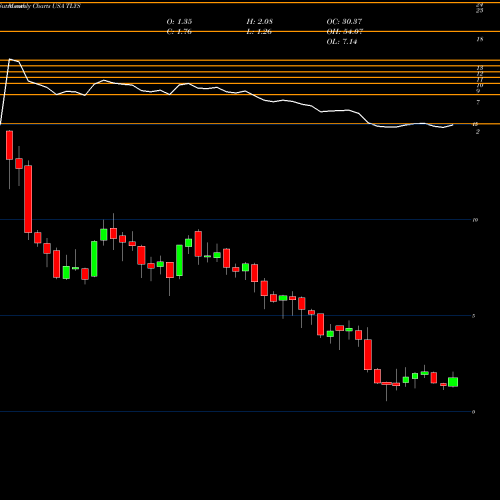Viewport: 500px width, 500px height.
Task: Click the OH value below 'OC: 30.37'
Action: (x=345, y=32)
